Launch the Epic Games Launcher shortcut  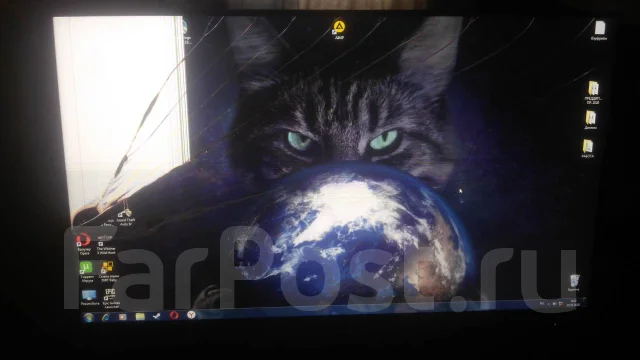click(x=111, y=298)
